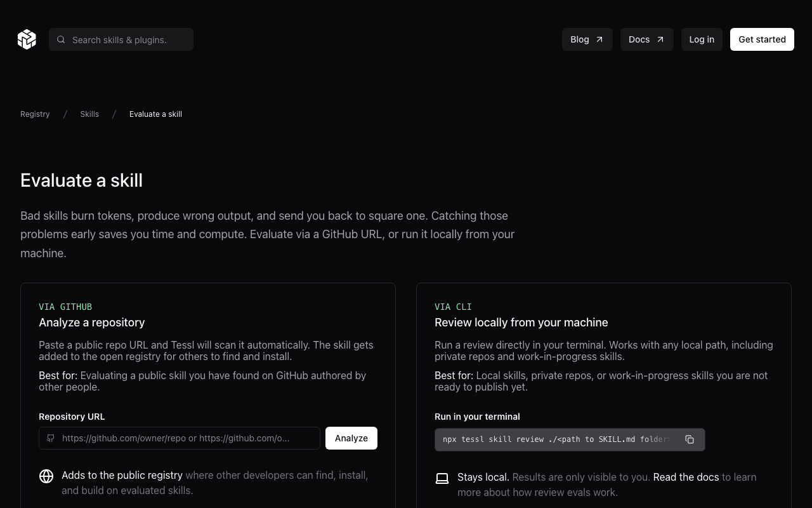This screenshot has height=508, width=812.
Task: Click the Tessl cube logo
Action: coord(27,39)
